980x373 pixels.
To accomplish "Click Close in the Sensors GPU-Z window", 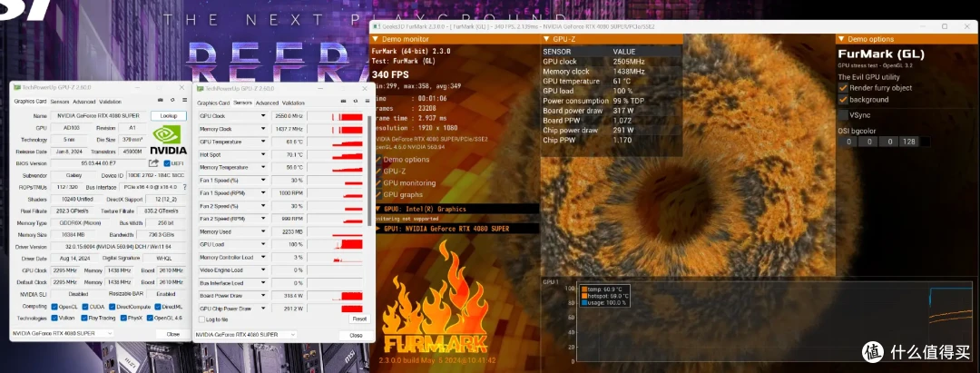I will tap(356, 336).
